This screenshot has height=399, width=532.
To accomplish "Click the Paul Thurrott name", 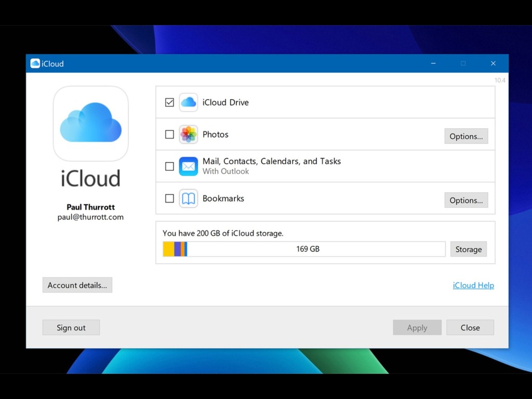I will 90,207.
